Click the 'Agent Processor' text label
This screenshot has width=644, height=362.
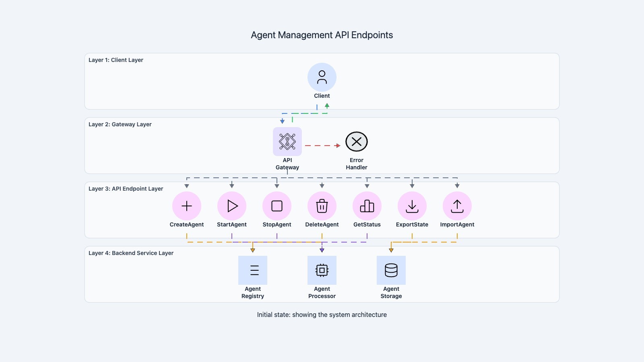pos(322,292)
